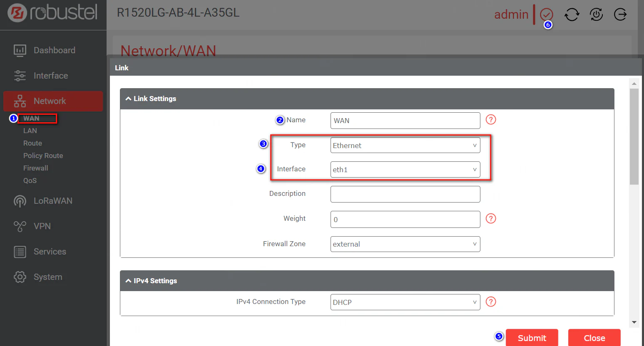
Task: Click help icon beside IPv4 Connection Type
Action: 491,302
